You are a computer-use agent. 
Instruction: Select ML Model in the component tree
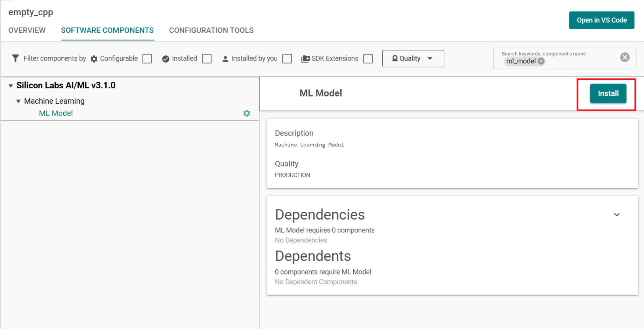56,113
